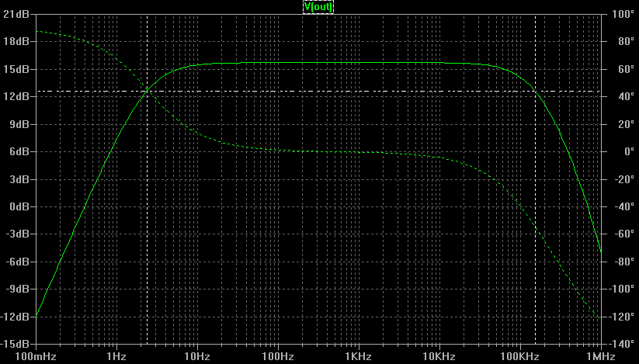Screen dimensions: 639x364
Task: Click the -9dB magnitude axis label
Action: 18,289
